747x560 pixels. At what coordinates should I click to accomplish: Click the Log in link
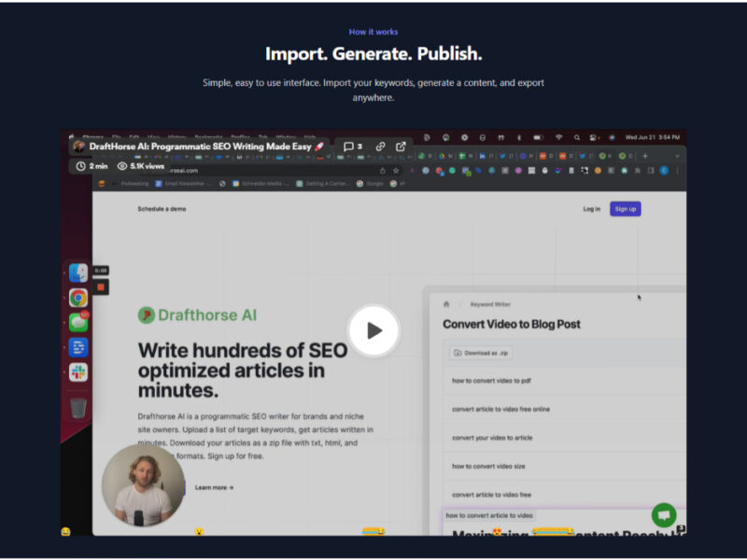[591, 209]
